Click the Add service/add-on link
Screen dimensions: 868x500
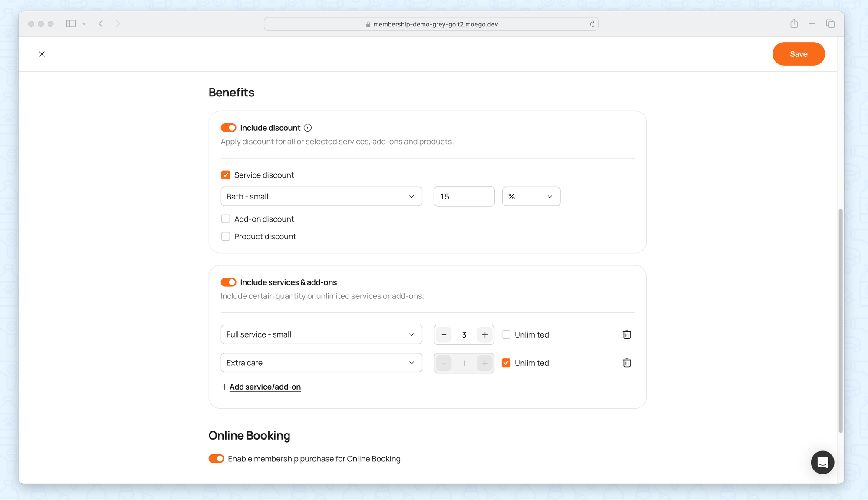(x=265, y=387)
